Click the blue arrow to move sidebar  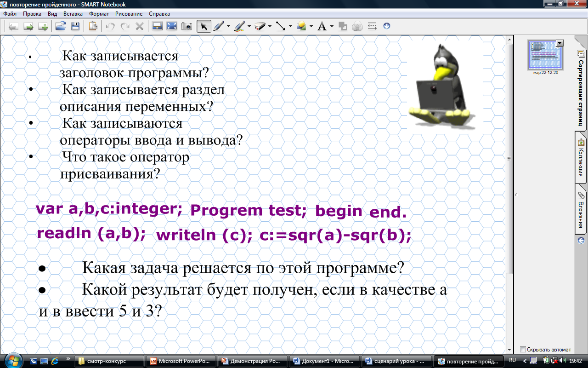(x=581, y=241)
